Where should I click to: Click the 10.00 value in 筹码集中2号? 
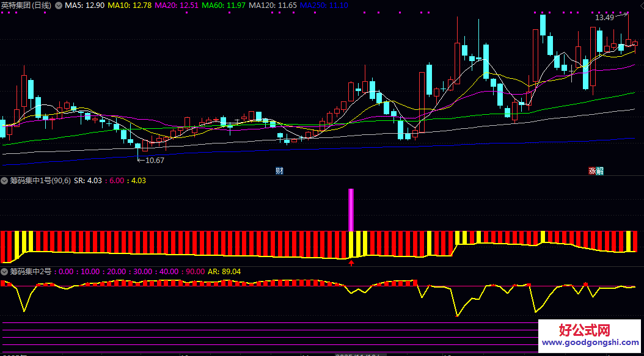coord(90,271)
